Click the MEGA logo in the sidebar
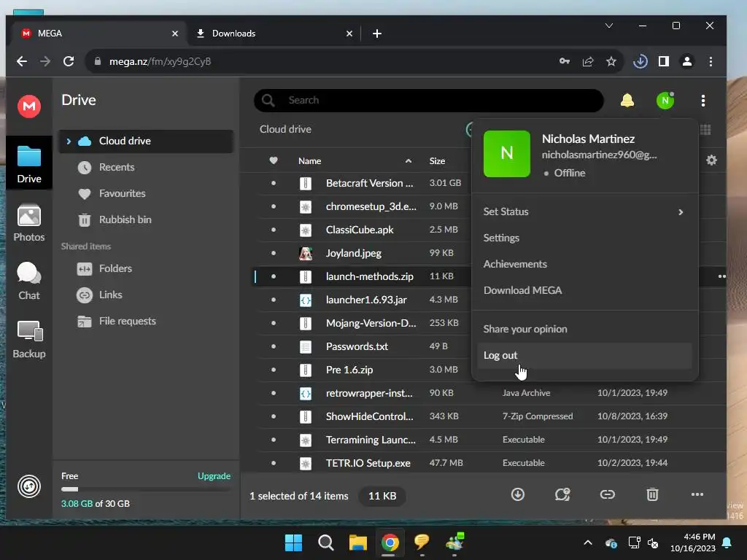The height and width of the screenshot is (560, 747). click(29, 106)
